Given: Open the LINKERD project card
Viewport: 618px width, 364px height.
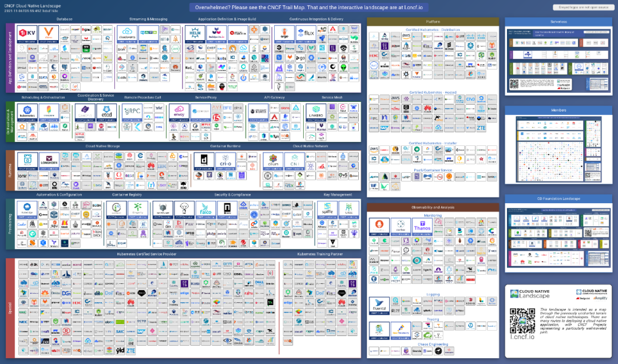Looking at the screenshot, I should coord(316,113).
